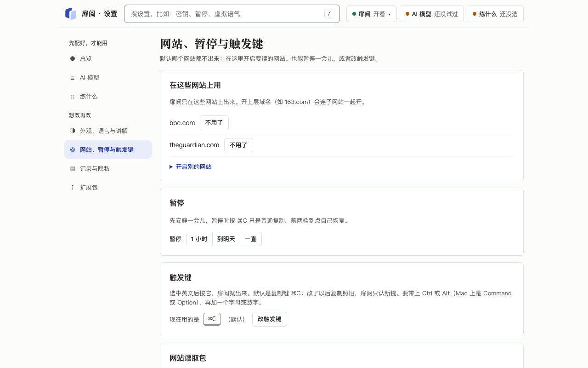The width and height of the screenshot is (588, 368).
Task: Click the 练什么 还没选 status chip
Action: 495,14
